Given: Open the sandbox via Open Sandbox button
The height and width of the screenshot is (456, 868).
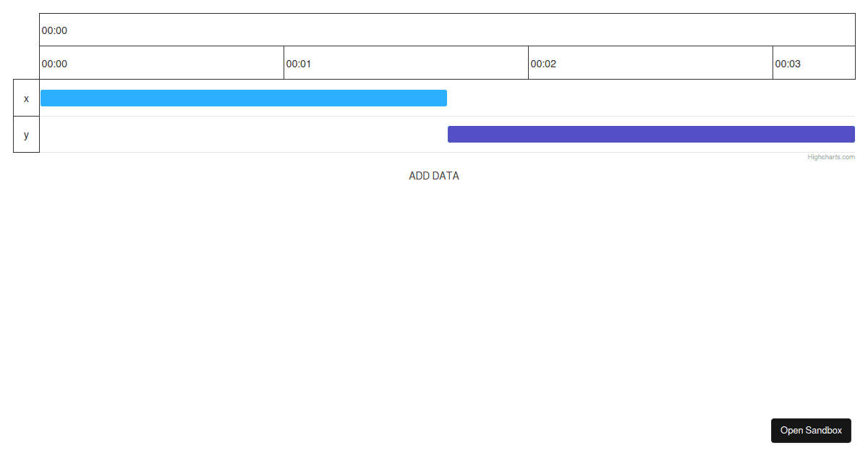Looking at the screenshot, I should click(811, 431).
